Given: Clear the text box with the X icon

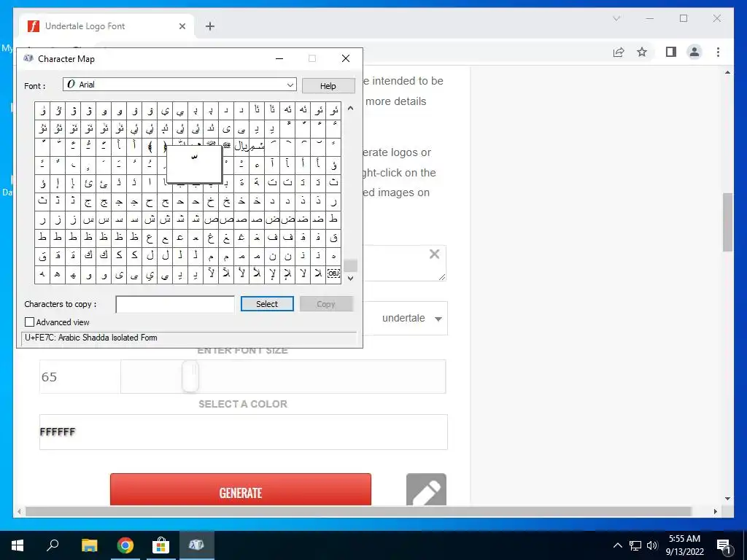Looking at the screenshot, I should (x=434, y=254).
